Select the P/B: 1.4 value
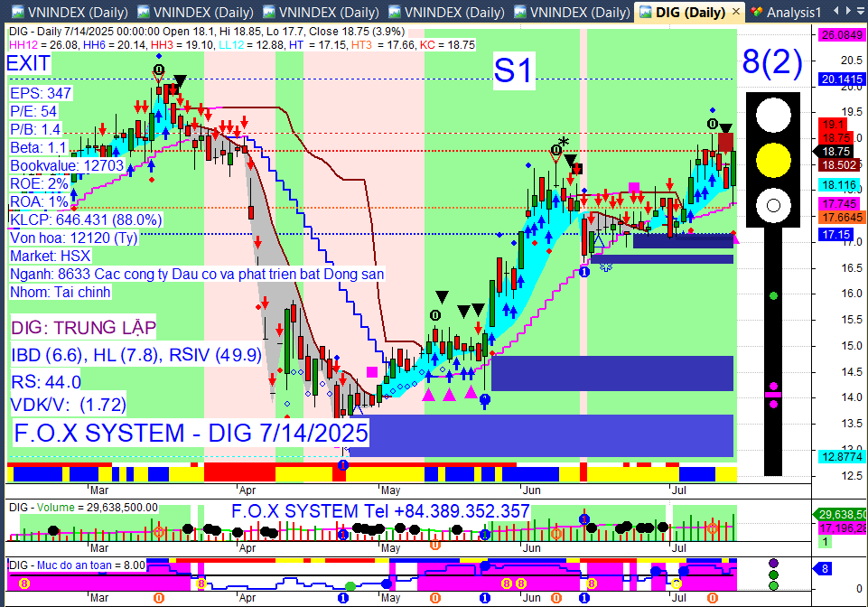 pos(35,129)
